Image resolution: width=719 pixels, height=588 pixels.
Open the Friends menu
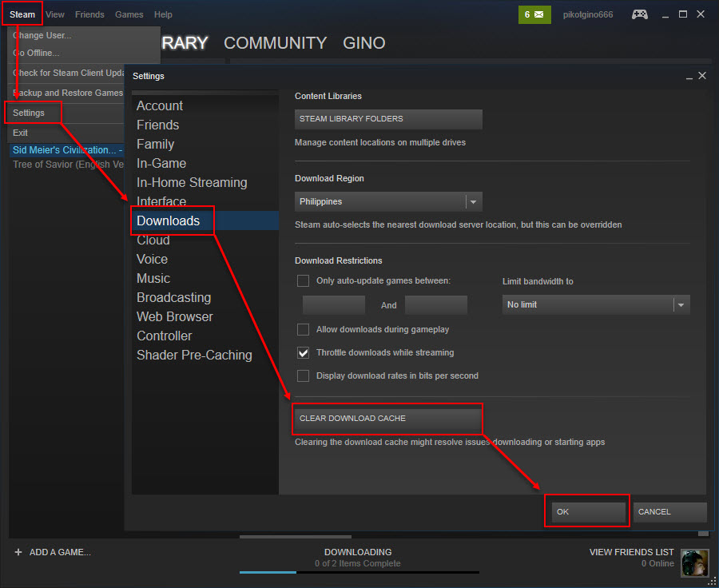(89, 14)
